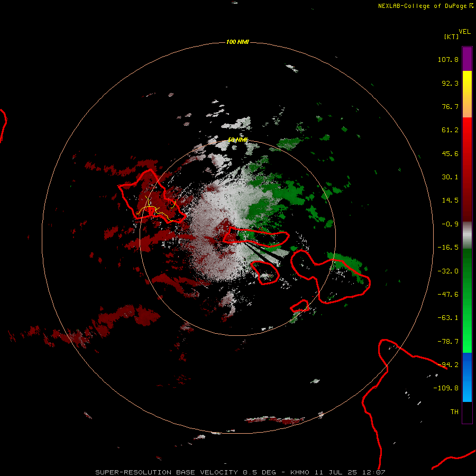Click the 61.2 velocity scale value
The image size is (476, 476).
click(450, 130)
